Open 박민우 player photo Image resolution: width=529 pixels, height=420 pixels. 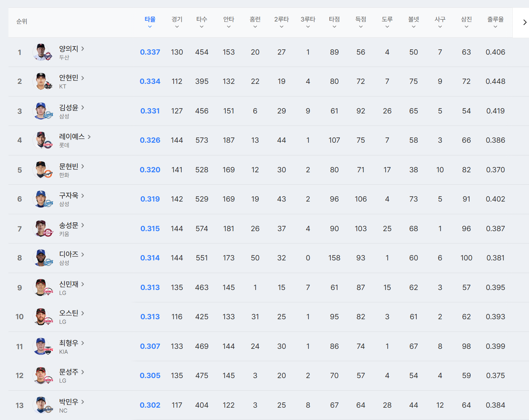[42, 405]
